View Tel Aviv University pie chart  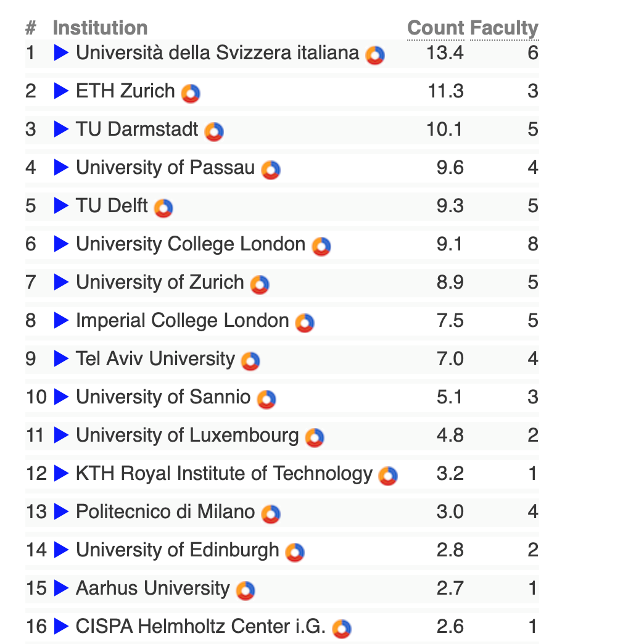[250, 361]
